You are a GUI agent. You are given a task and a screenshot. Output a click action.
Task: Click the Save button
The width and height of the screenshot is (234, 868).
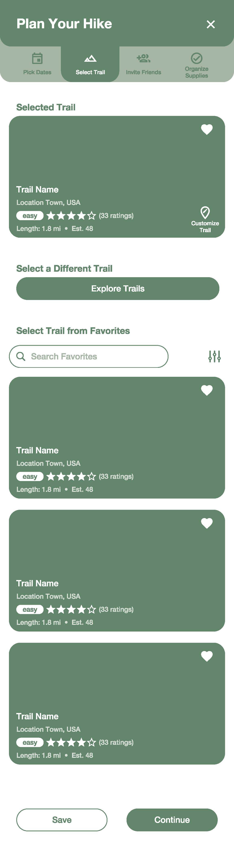(62, 820)
